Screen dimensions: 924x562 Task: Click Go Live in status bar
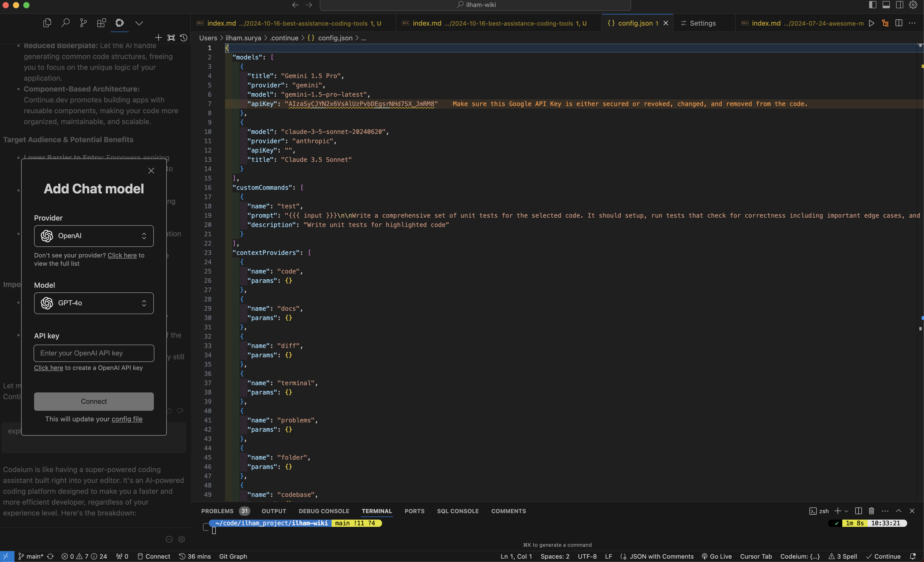(x=717, y=557)
